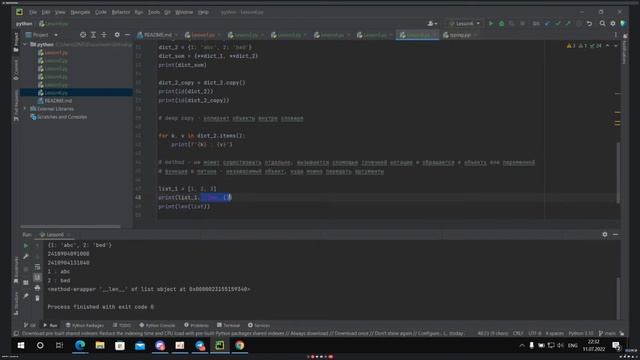Image resolution: width=640 pixels, height=360 pixels.
Task: Click the print icon in Run panel
Action: click(37, 288)
